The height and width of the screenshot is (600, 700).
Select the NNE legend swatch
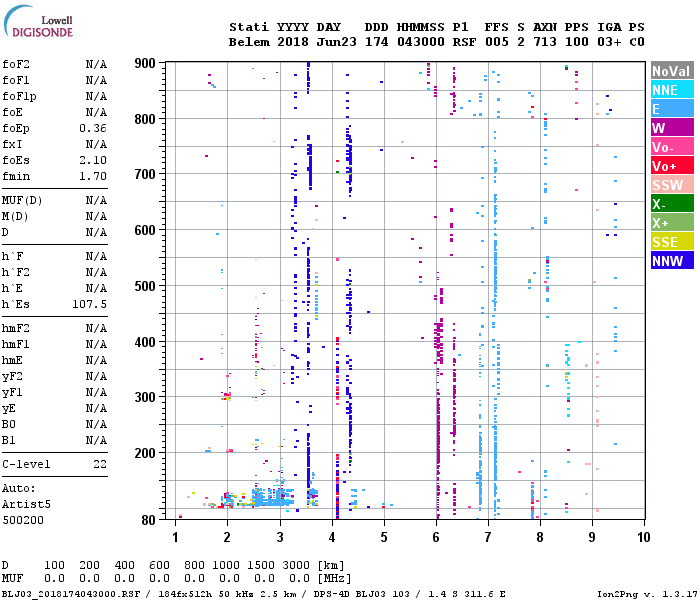672,90
